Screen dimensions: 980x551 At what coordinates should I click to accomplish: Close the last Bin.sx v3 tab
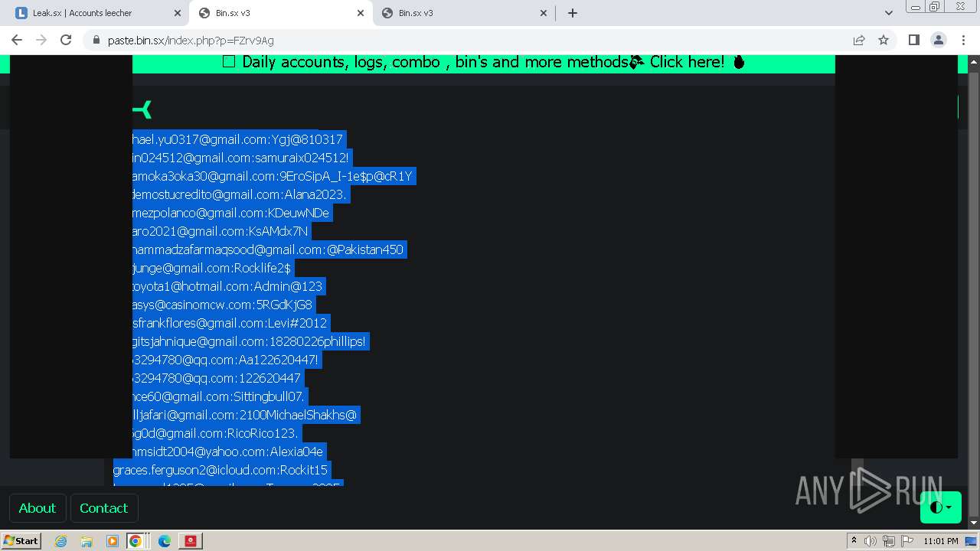point(544,13)
